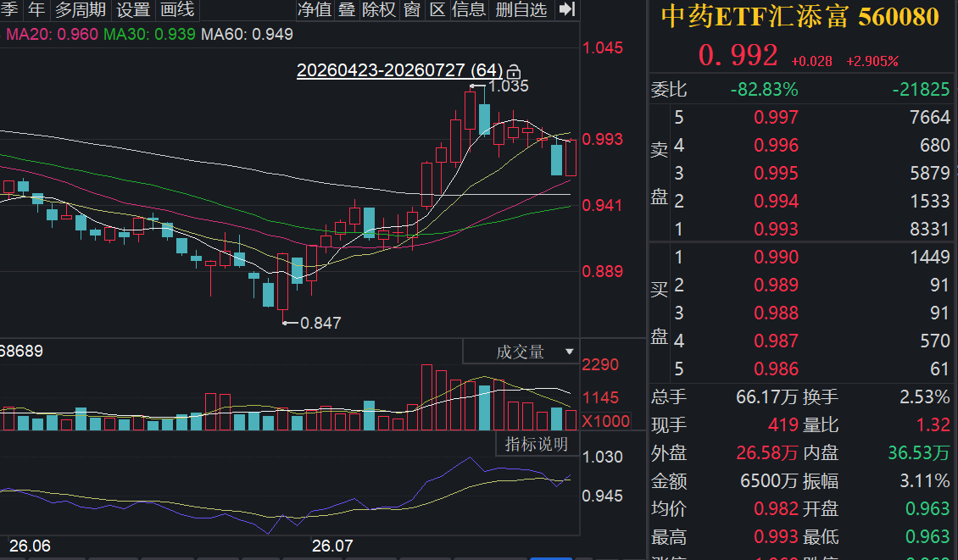Click percent change +2.905%
The width and height of the screenshot is (958, 560).
tap(872, 61)
